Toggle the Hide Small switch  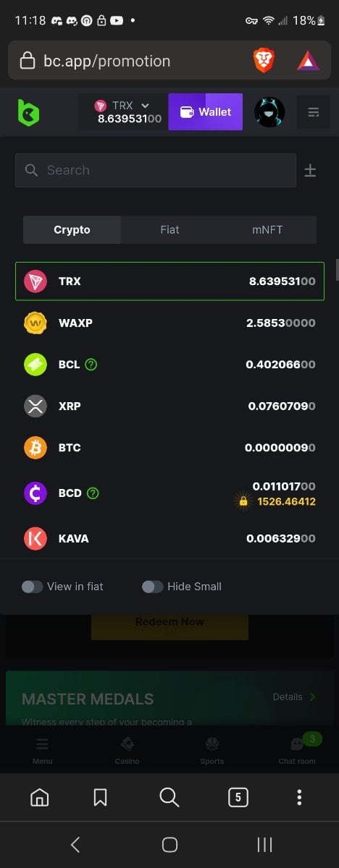152,587
